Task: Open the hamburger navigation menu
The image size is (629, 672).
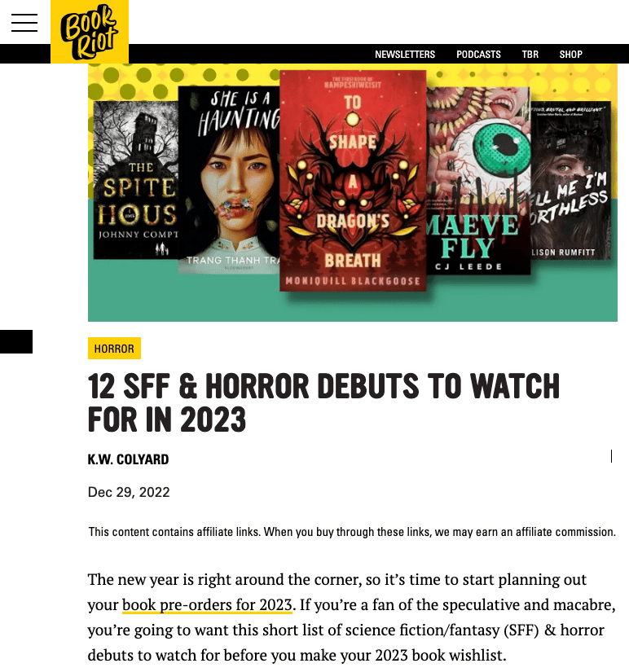Action: click(x=24, y=23)
